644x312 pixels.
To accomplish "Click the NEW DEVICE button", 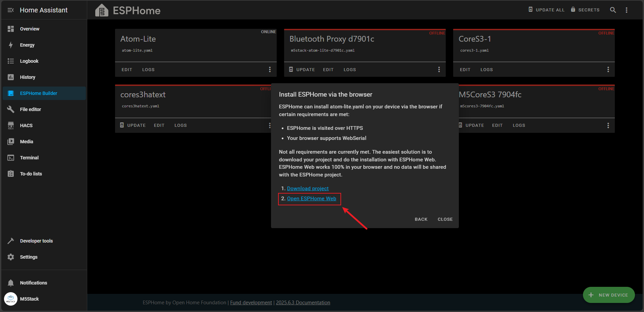I will [x=609, y=295].
